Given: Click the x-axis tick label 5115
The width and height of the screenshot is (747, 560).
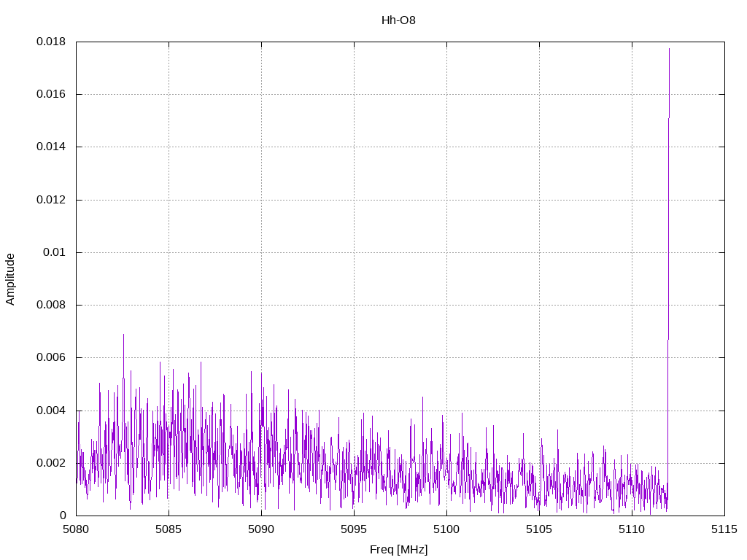Looking at the screenshot, I should [x=724, y=529].
